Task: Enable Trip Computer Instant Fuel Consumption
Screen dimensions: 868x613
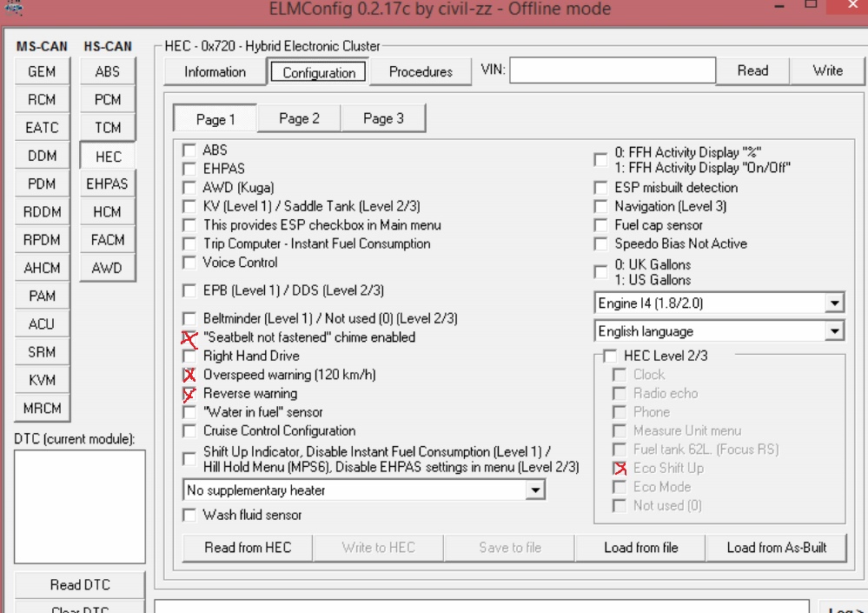Action: (x=189, y=244)
